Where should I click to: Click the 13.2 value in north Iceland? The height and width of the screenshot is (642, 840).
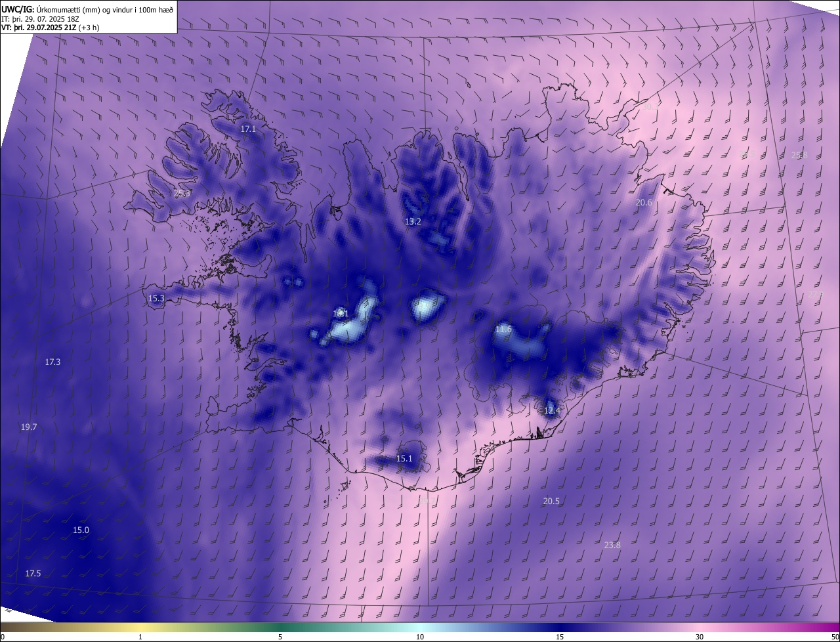point(413,222)
